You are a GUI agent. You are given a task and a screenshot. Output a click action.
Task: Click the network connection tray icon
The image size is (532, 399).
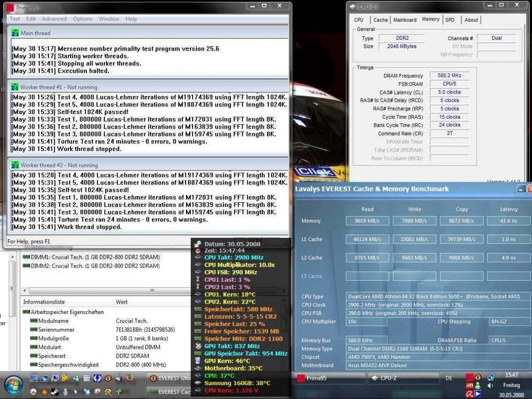(490, 378)
